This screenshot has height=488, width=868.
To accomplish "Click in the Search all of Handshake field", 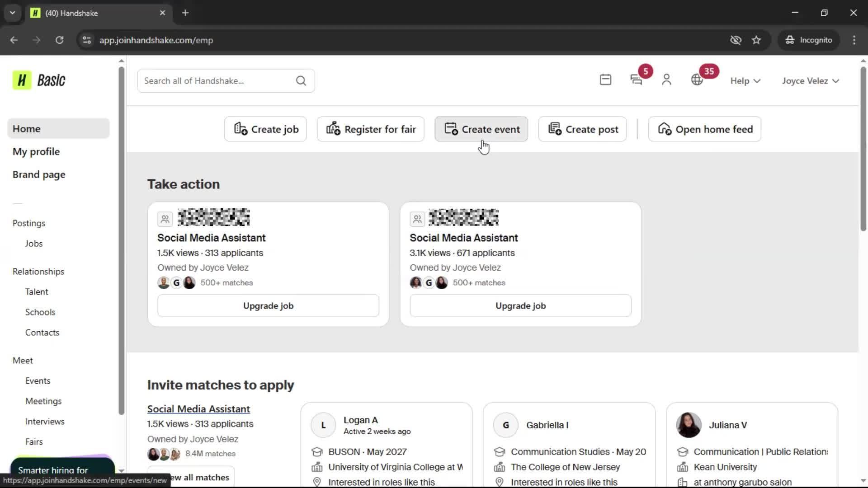I will pyautogui.click(x=217, y=81).
